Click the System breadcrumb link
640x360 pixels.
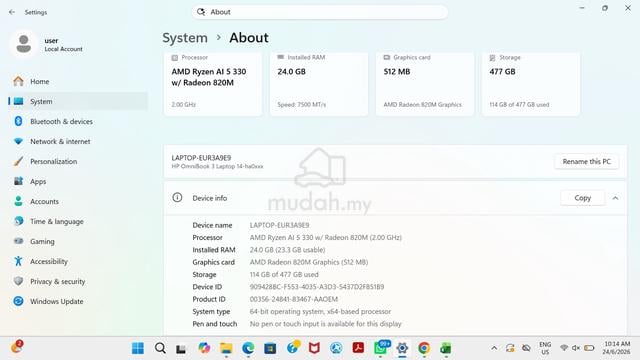tap(185, 38)
